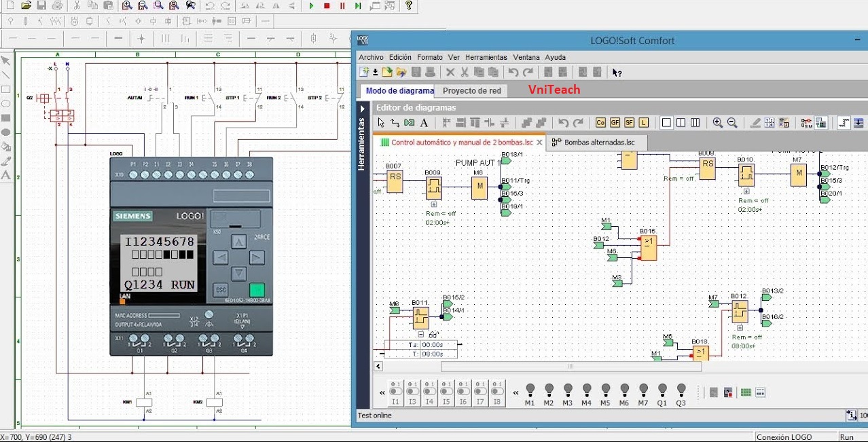This screenshot has height=442, width=868.
Task: Zoom in on the diagram editor
Action: [x=717, y=123]
